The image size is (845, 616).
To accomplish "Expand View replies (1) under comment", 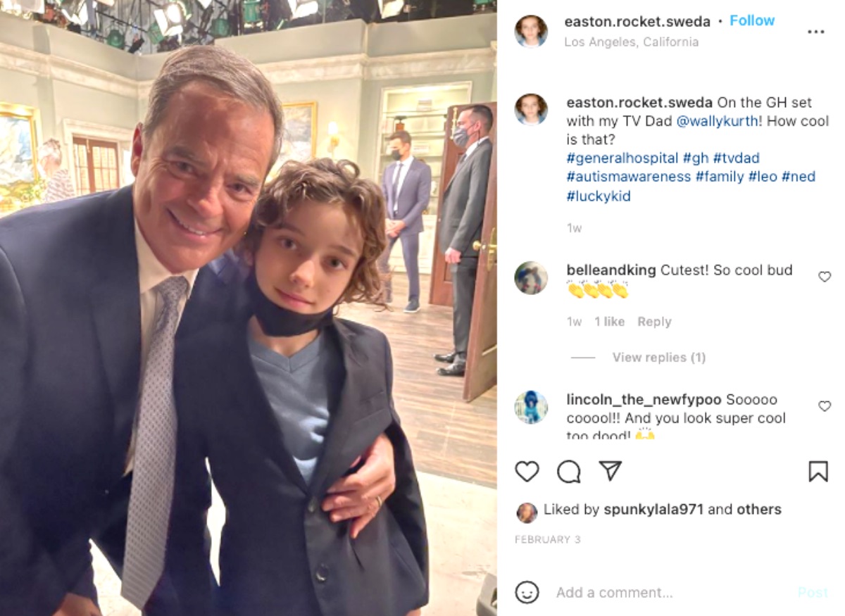I will click(658, 358).
